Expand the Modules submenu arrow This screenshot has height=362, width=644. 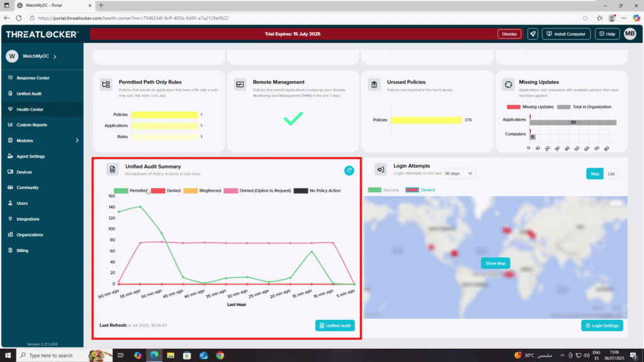pos(77,140)
